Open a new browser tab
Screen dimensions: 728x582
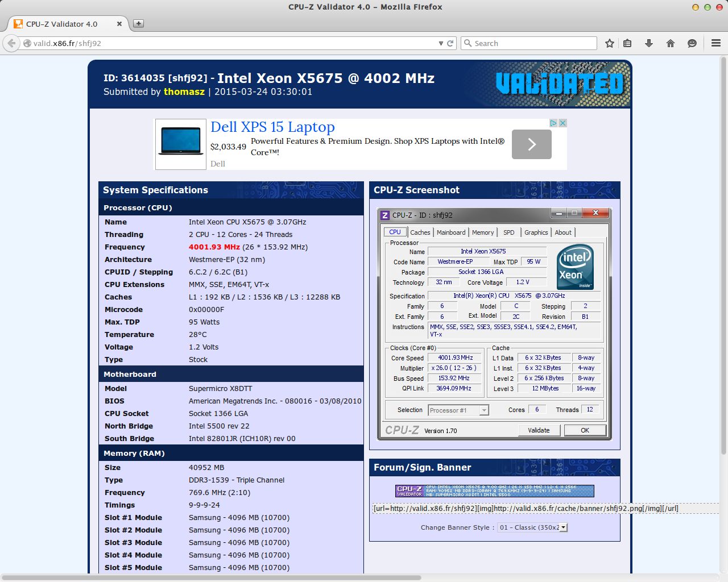tap(138, 23)
